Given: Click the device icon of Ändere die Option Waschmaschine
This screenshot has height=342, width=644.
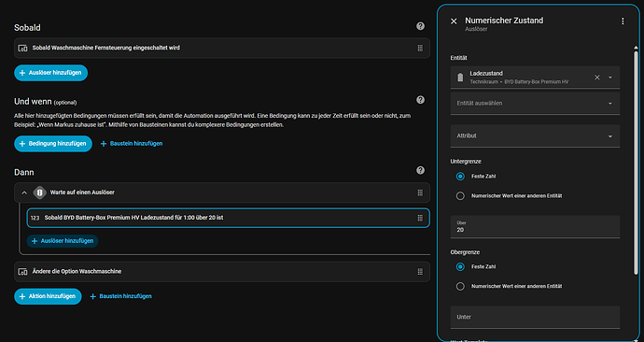Looking at the screenshot, I should point(22,272).
